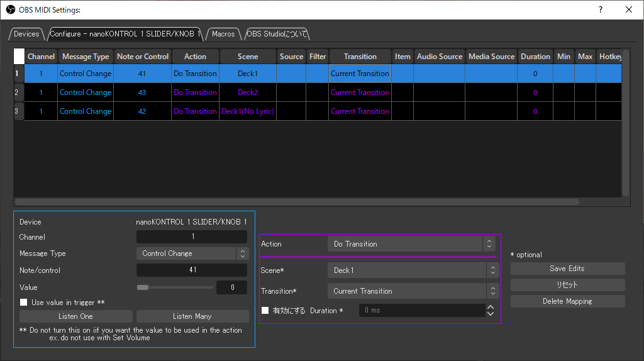644x361 pixels.
Task: Select the Deck2 scene cell
Action: tap(248, 92)
